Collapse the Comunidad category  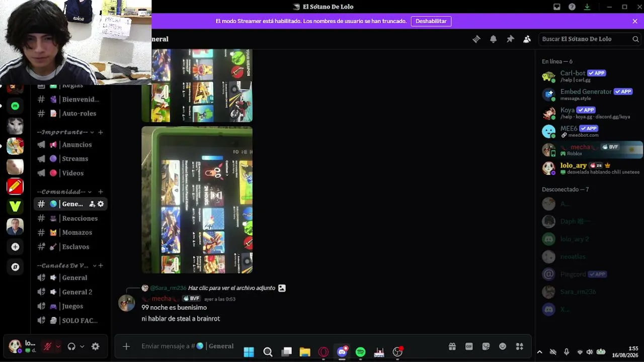point(64,192)
